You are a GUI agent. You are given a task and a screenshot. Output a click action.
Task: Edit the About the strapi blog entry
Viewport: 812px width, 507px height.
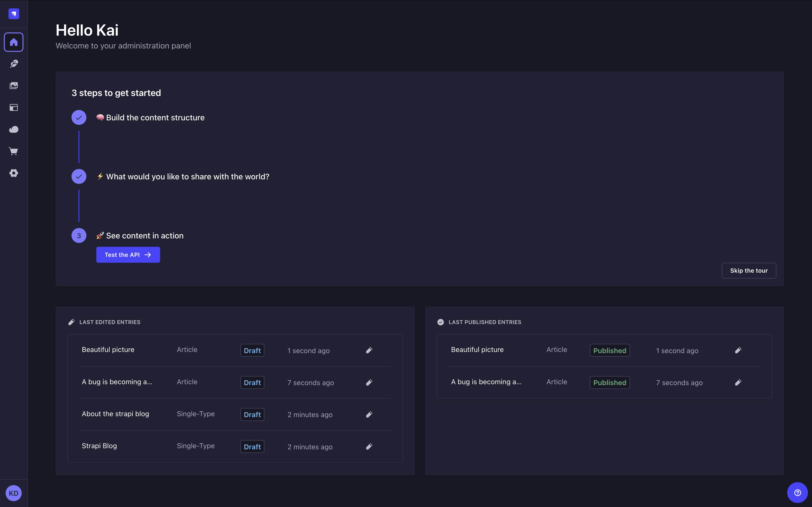[369, 414]
